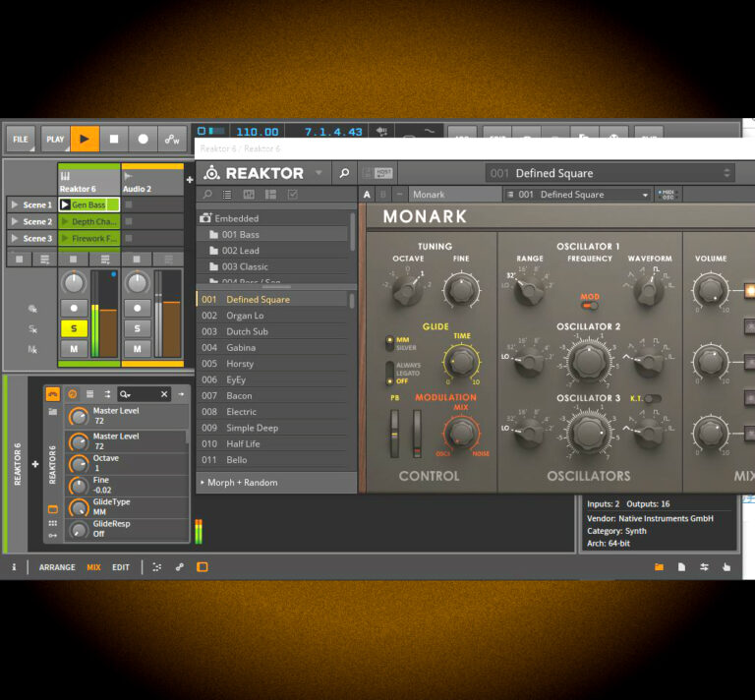Open the Monark 001 Defined Square dropdown
Image resolution: width=755 pixels, height=700 pixels.
(x=578, y=195)
